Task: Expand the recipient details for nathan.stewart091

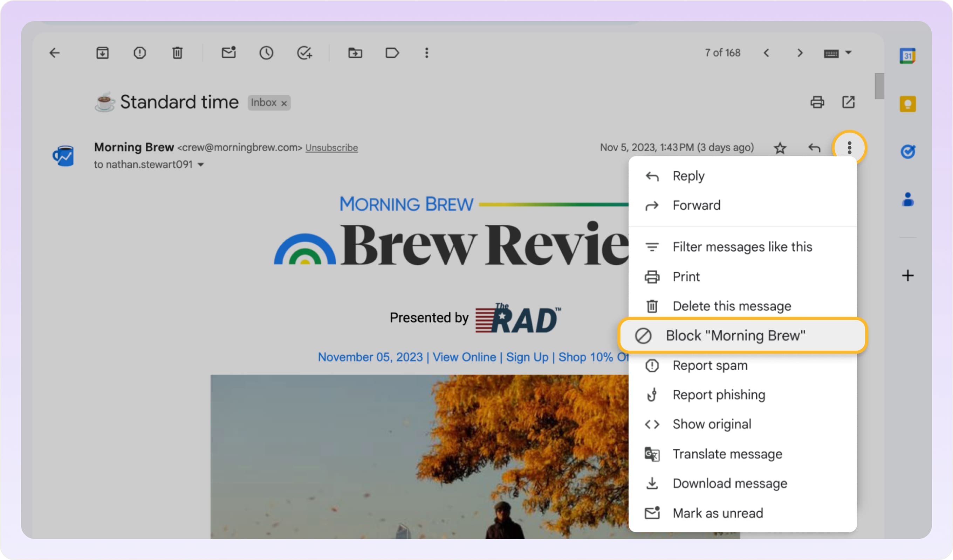Action: (x=201, y=164)
